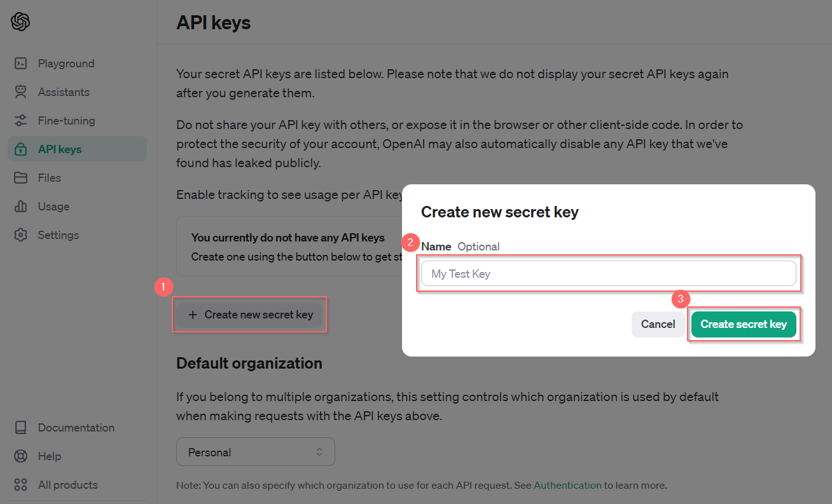832x504 pixels.
Task: Open the Files folder icon
Action: pos(21,178)
